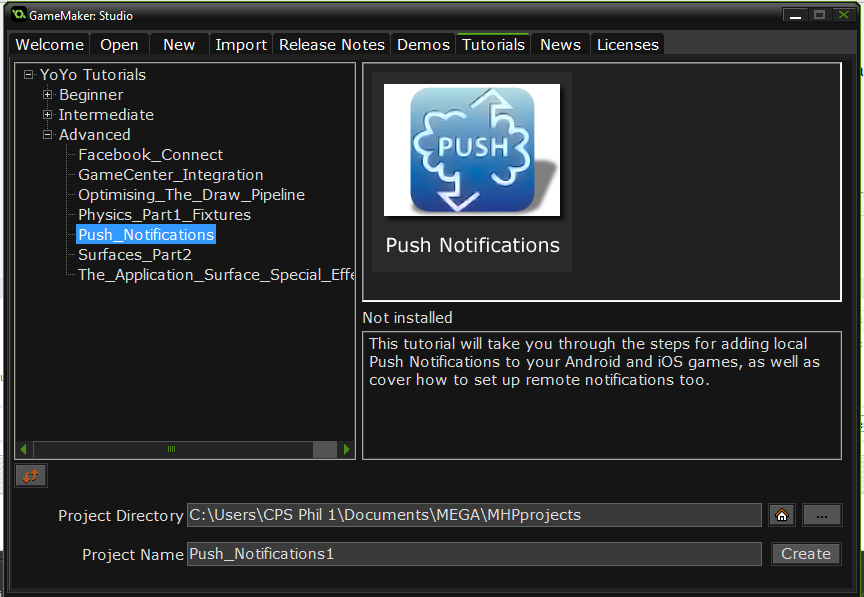Click the home directory icon button
This screenshot has height=597, width=864.
click(x=781, y=515)
